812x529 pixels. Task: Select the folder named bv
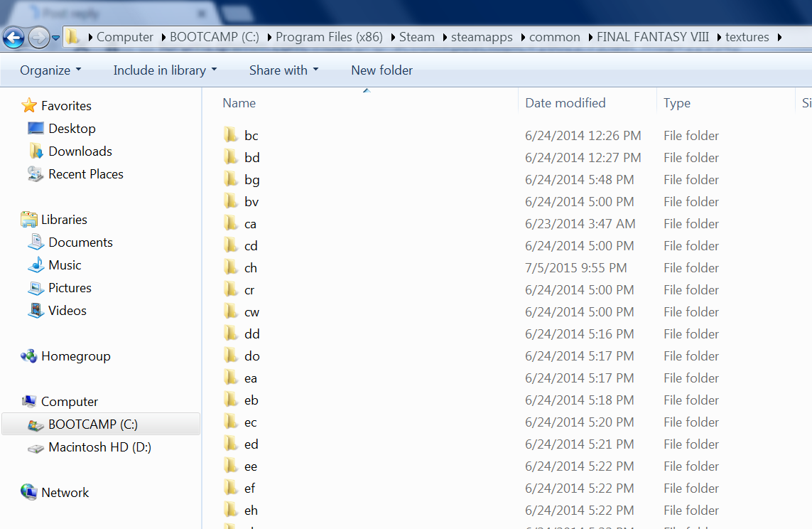[x=251, y=201]
